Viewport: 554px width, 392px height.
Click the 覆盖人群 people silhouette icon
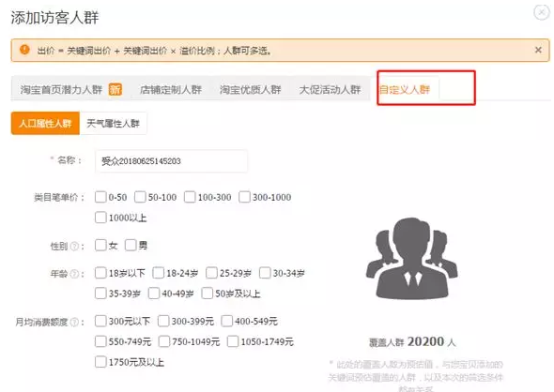pos(412,259)
